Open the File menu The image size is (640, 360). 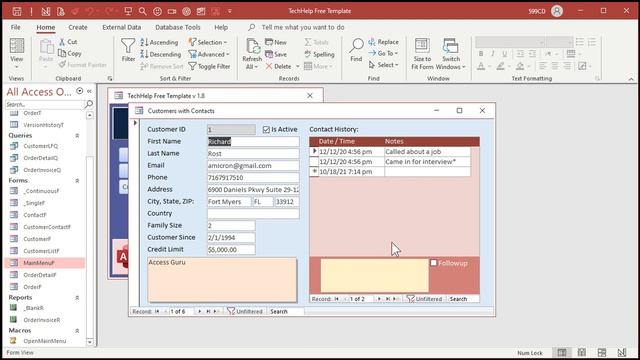tap(16, 27)
